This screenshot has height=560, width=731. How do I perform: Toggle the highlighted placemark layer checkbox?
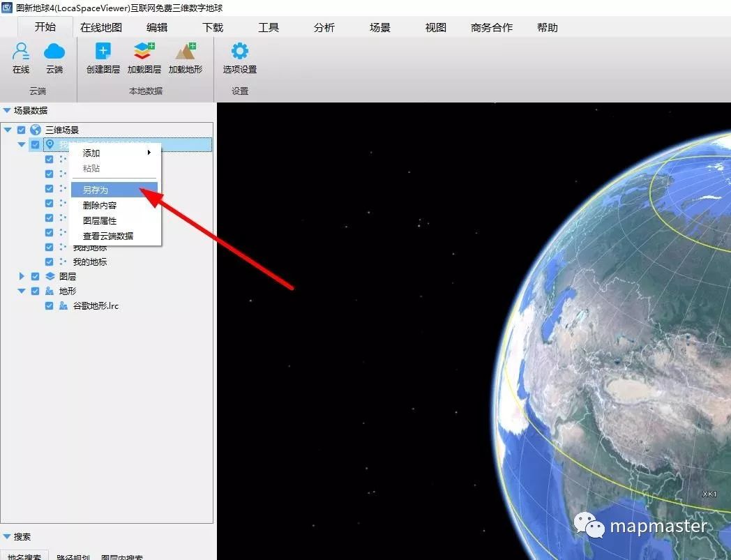[35, 144]
